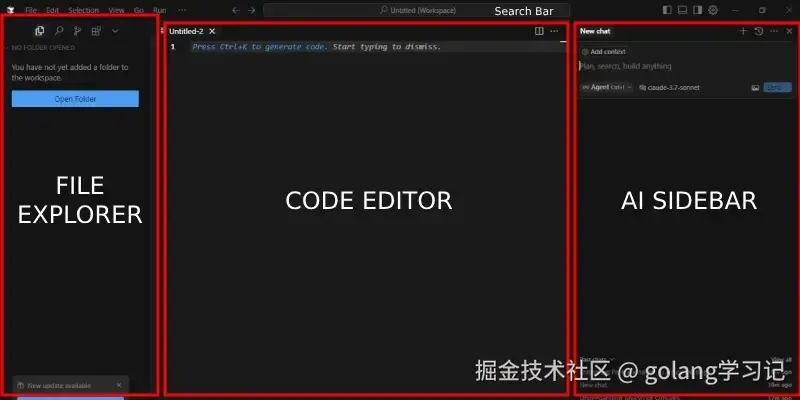800x400 pixels.
Task: Open settings gear in title bar
Action: [x=713, y=10]
